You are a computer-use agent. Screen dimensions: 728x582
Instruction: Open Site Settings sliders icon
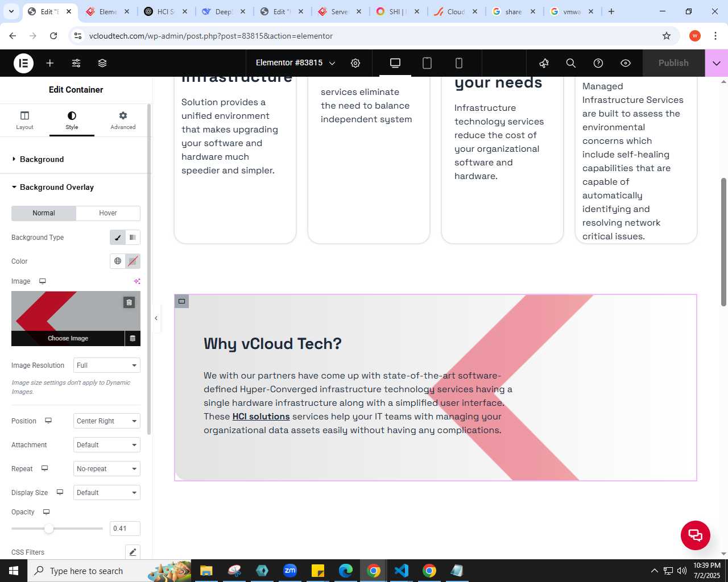tap(76, 63)
